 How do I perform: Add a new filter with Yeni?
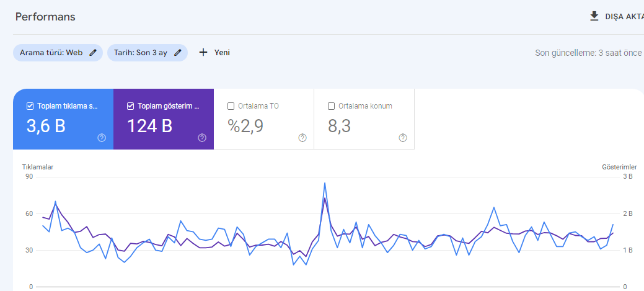click(x=214, y=53)
